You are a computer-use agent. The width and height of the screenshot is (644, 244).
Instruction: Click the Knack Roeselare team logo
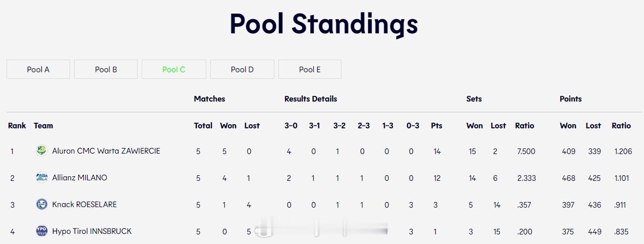point(41,204)
